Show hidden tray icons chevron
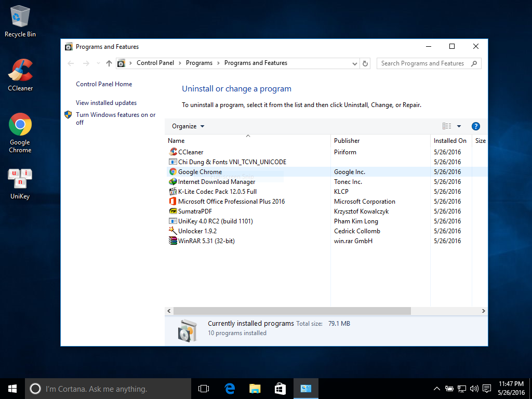 [436, 389]
